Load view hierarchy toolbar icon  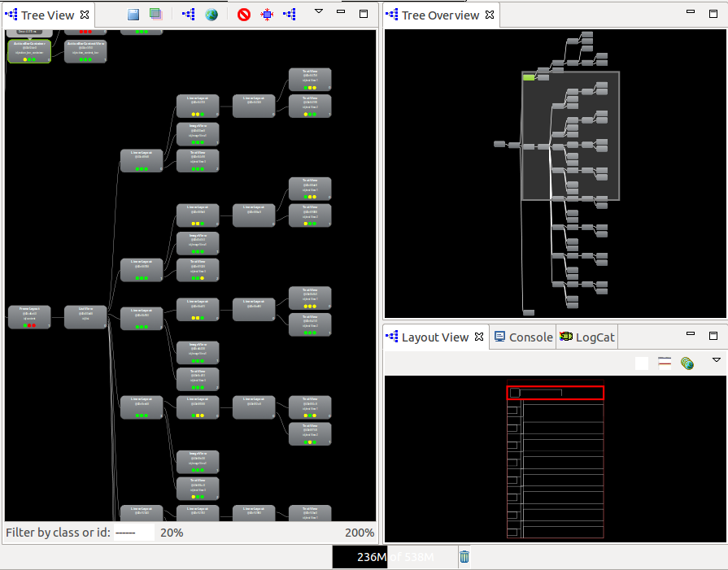point(189,15)
